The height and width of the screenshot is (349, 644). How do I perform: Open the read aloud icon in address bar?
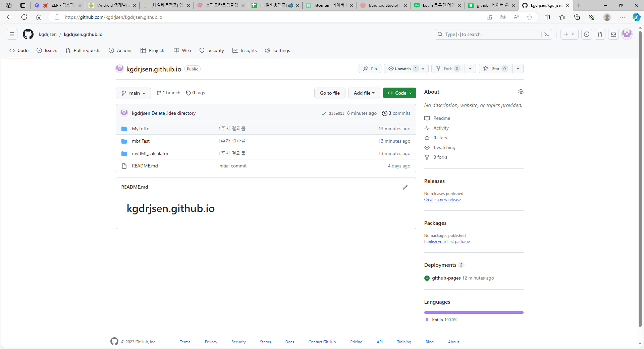tap(516, 17)
